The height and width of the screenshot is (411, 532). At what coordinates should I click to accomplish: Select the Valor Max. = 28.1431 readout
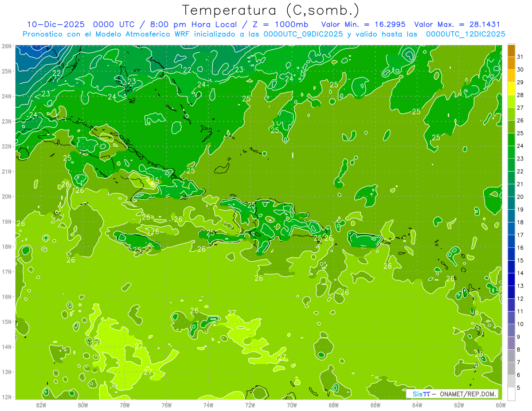(x=457, y=24)
